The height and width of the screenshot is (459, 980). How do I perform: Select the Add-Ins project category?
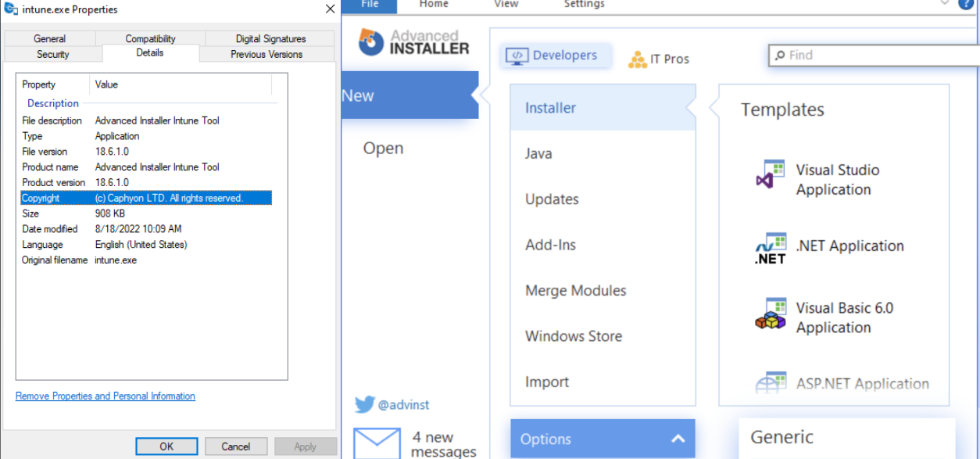pos(603,245)
